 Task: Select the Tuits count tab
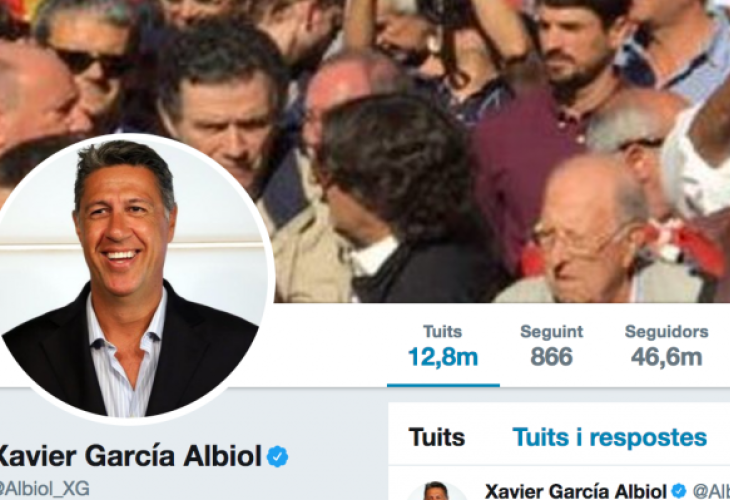pos(443,346)
